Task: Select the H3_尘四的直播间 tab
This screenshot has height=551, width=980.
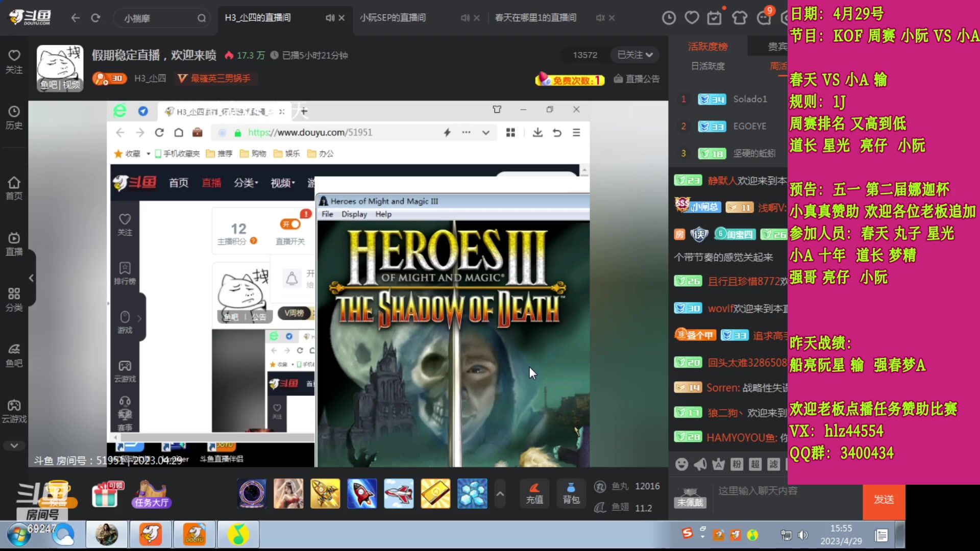Action: coord(258,18)
